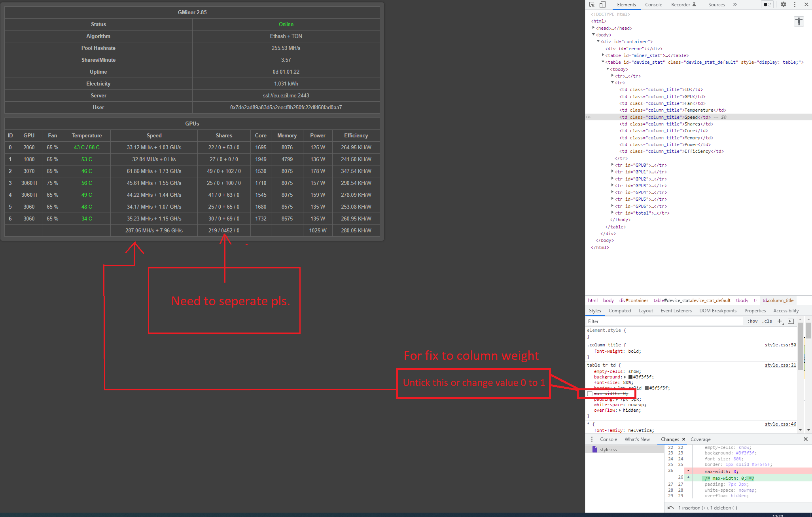Select style.css in the Changes panel
This screenshot has height=517, width=812.
[608, 449]
